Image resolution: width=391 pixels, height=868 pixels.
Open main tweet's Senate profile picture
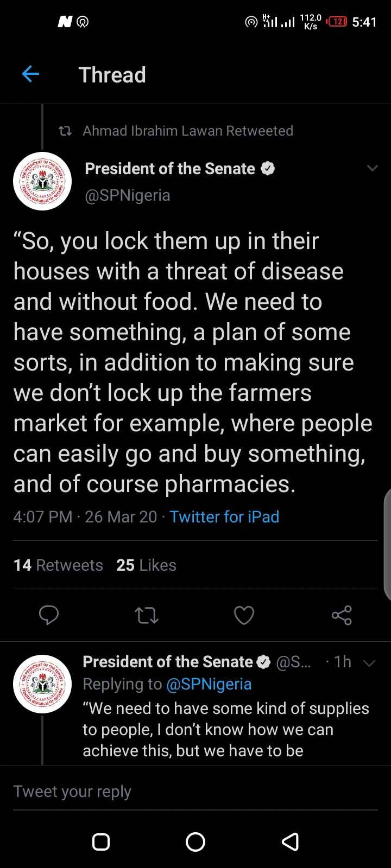click(42, 181)
